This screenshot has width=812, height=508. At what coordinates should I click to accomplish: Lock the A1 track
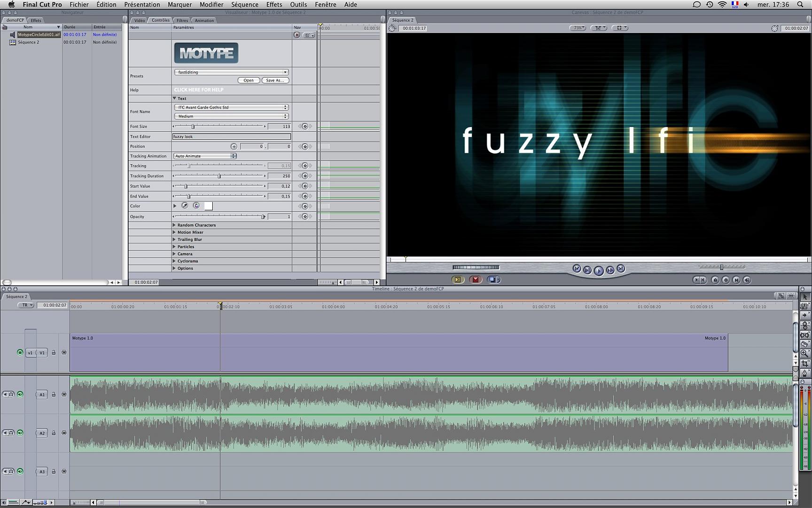click(x=54, y=394)
